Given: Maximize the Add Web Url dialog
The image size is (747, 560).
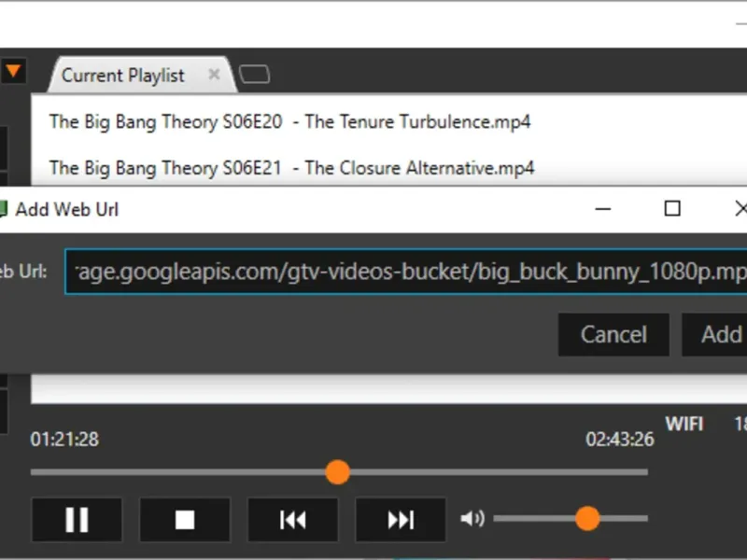Looking at the screenshot, I should coord(672,208).
